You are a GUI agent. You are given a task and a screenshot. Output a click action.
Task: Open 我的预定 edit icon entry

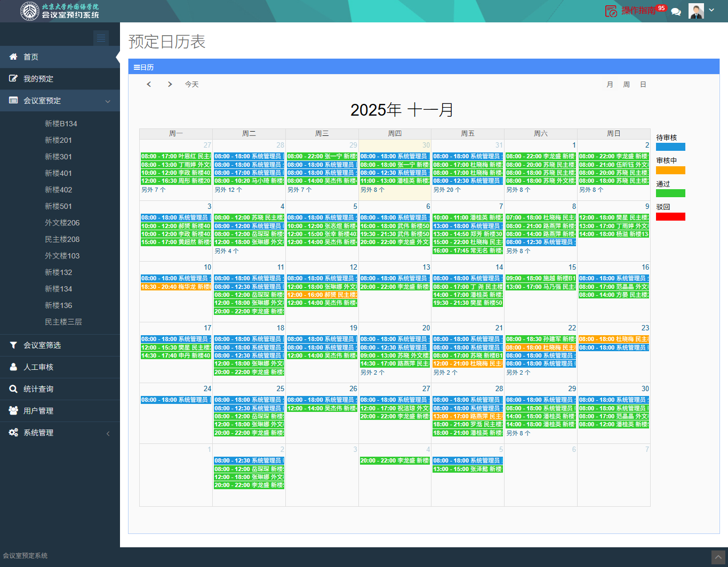13,79
